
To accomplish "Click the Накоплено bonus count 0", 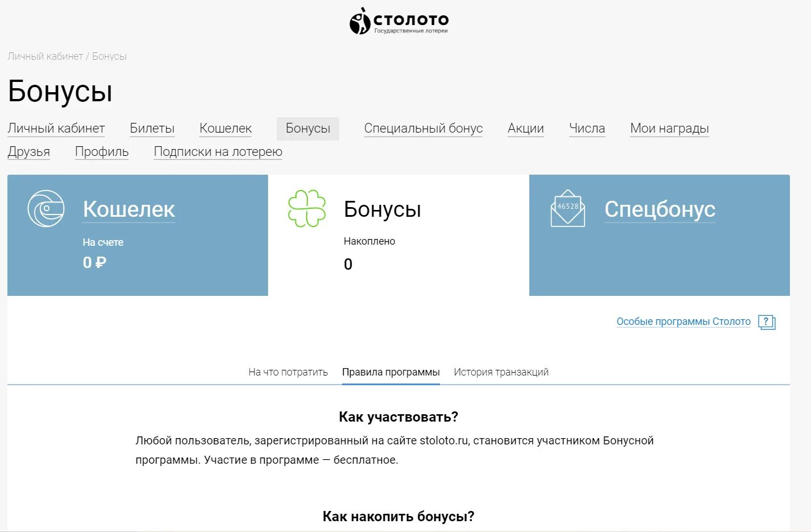I will coord(348,264).
